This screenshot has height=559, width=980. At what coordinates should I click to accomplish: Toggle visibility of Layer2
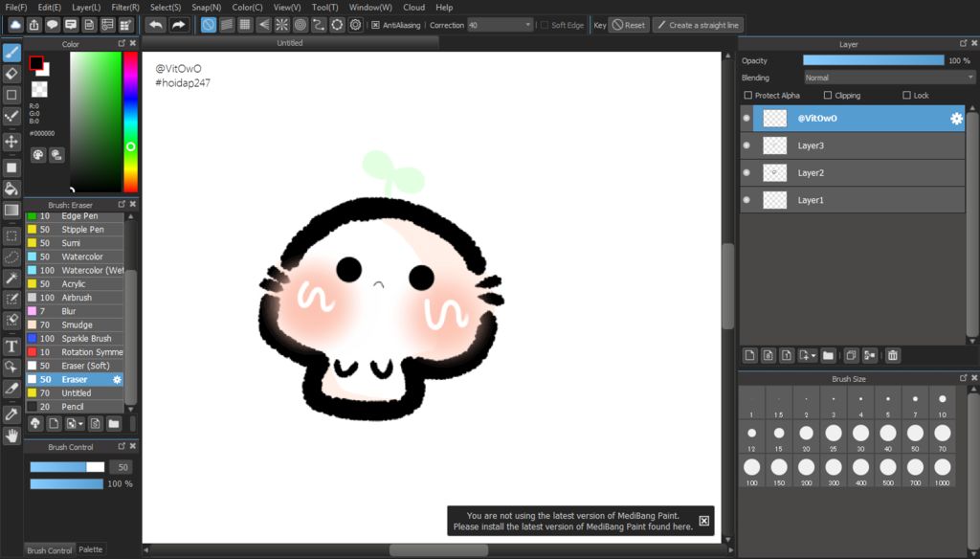(x=746, y=172)
